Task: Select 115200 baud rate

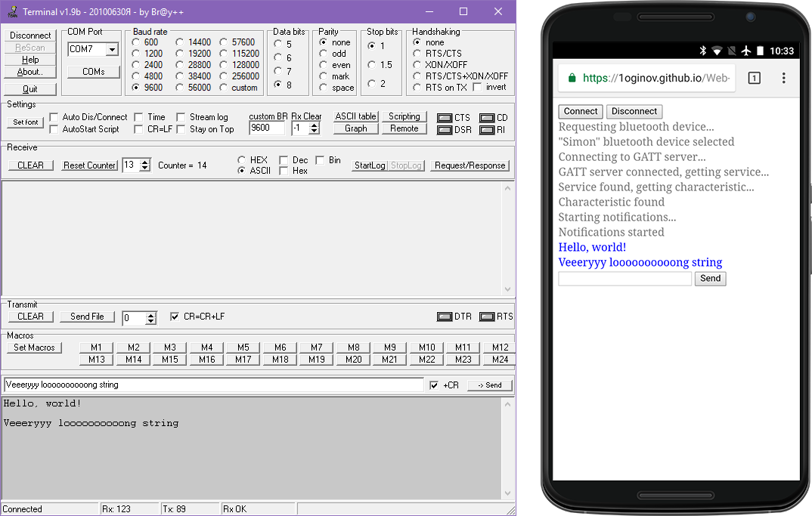Action: (x=223, y=54)
